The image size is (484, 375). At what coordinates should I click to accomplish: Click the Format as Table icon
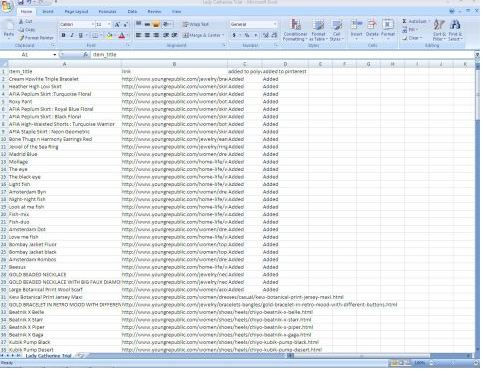click(x=318, y=30)
